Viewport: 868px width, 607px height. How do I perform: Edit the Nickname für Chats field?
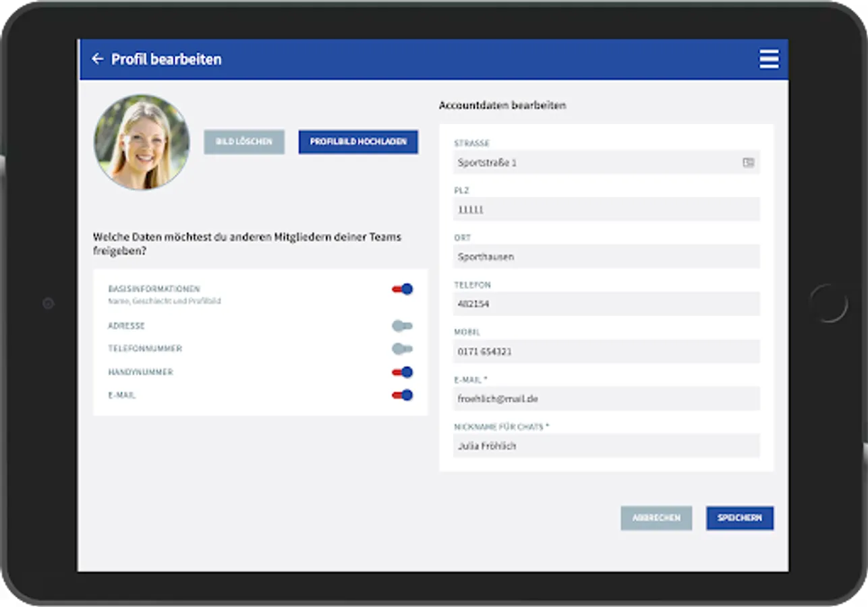[x=606, y=446]
